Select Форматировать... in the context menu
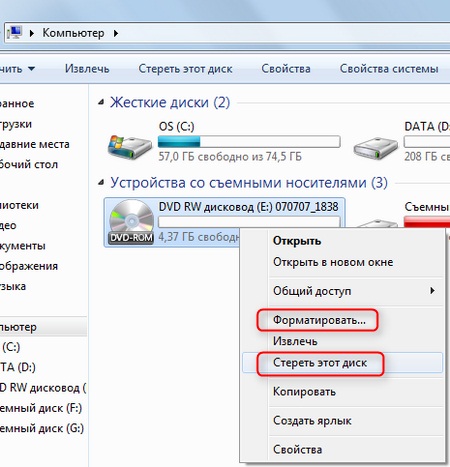The height and width of the screenshot is (467, 450). coord(319,320)
